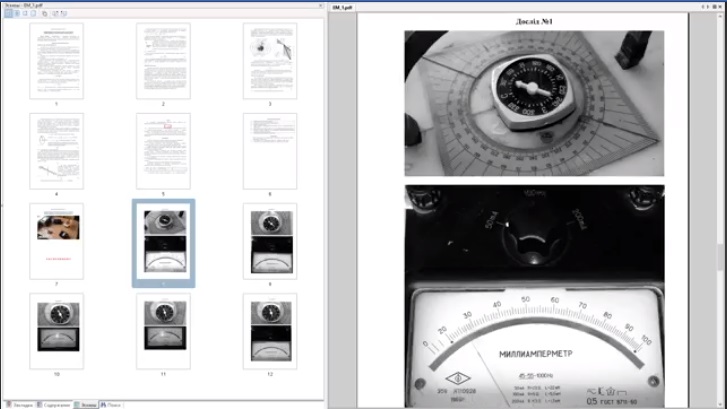Image resolution: width=727 pixels, height=409 pixels.
Task: Select the page 3 thumbnail with diagram
Action: pyautogui.click(x=270, y=60)
